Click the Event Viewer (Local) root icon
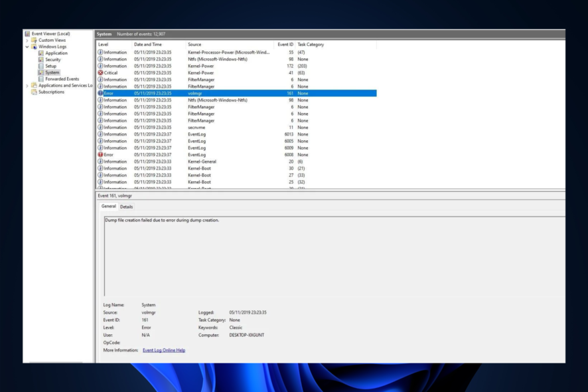588x392 pixels. coord(27,34)
